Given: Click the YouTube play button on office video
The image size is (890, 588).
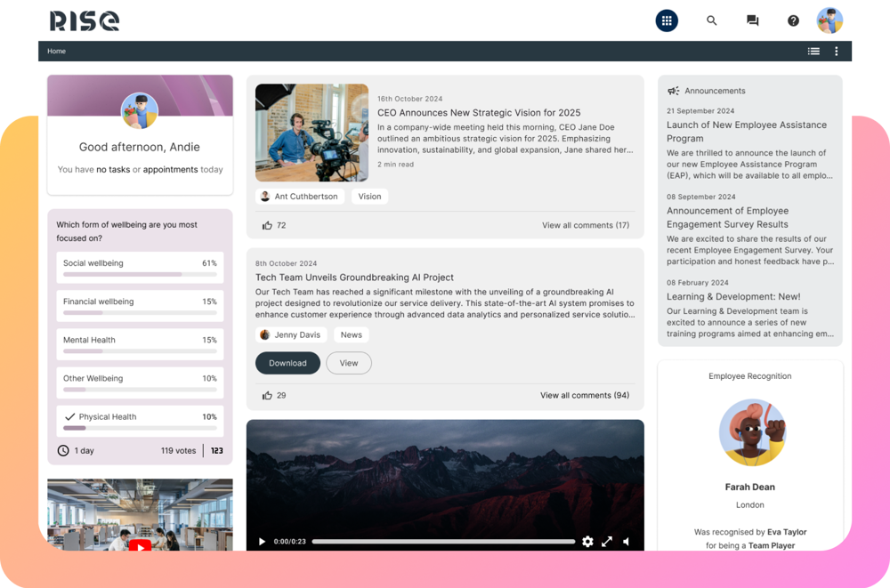Looking at the screenshot, I should click(140, 545).
